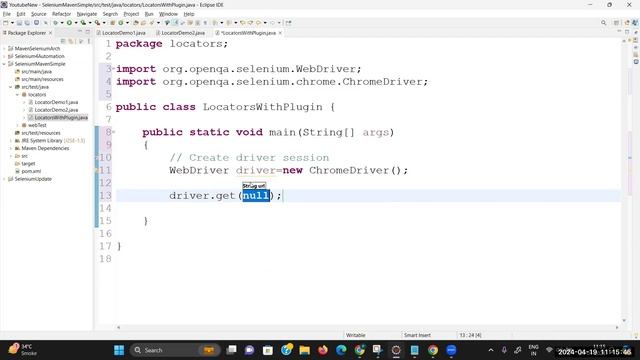
Task: Expand the Selenium4Automation project
Action: point(4,56)
